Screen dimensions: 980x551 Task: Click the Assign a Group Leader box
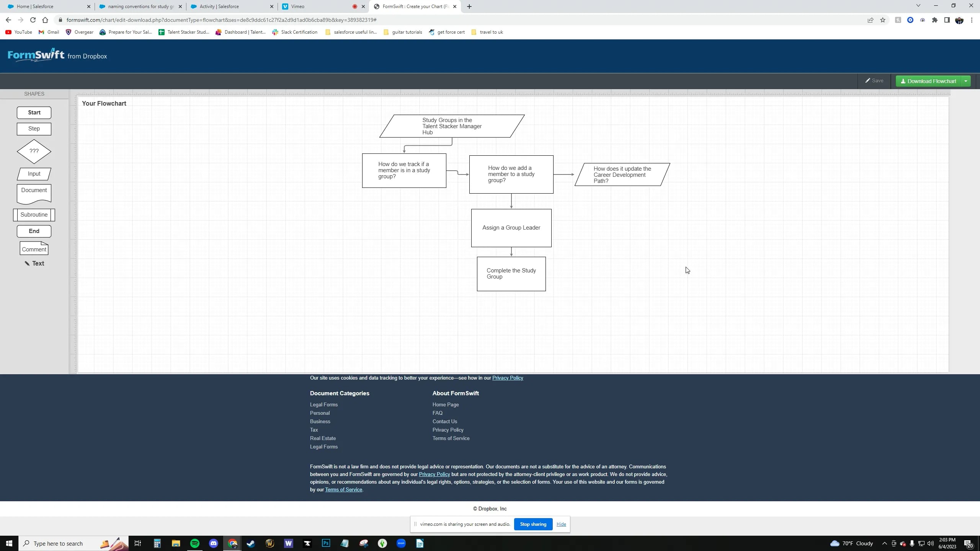[511, 228]
